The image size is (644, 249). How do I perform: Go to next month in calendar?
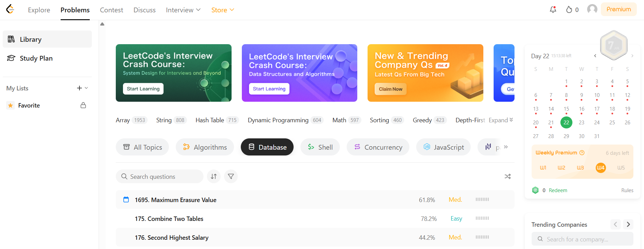click(632, 56)
